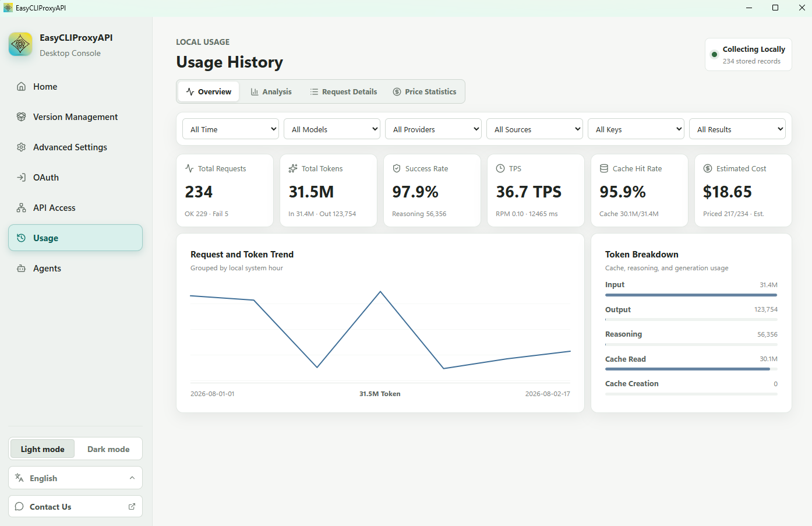Click the 95.9% cache hit rate value
This screenshot has width=812, height=526.
(623, 192)
